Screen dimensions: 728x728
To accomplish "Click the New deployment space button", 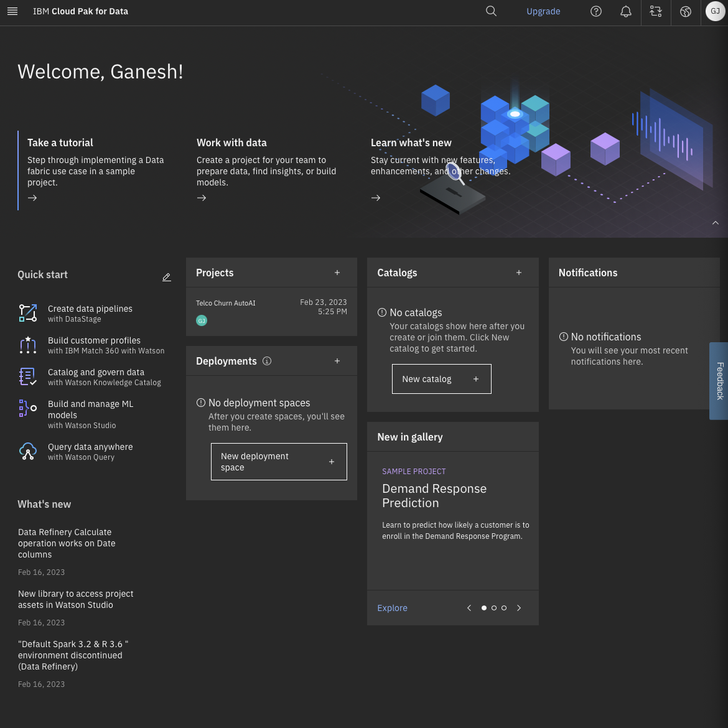I will [x=279, y=462].
